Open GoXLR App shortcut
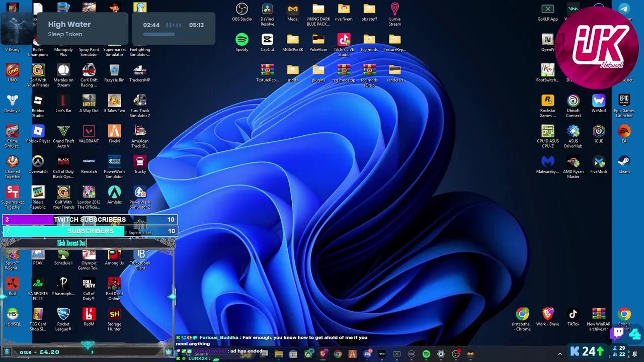 pos(547,12)
